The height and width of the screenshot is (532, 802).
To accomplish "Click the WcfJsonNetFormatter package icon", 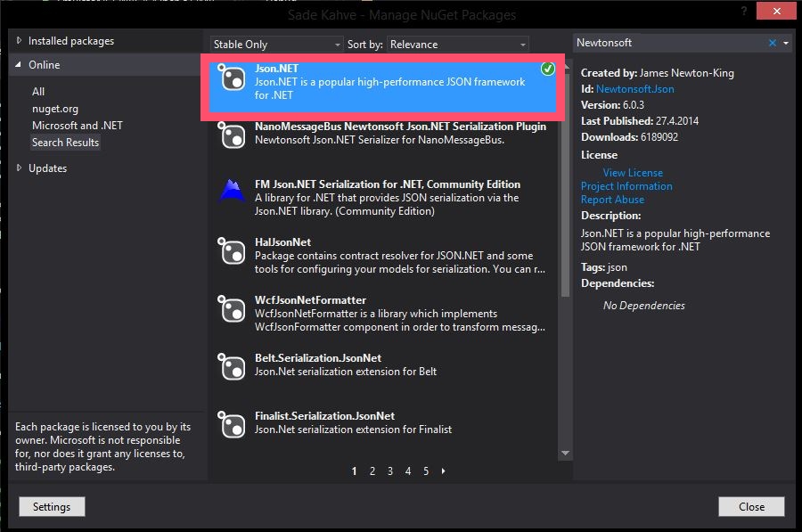I will (x=233, y=309).
